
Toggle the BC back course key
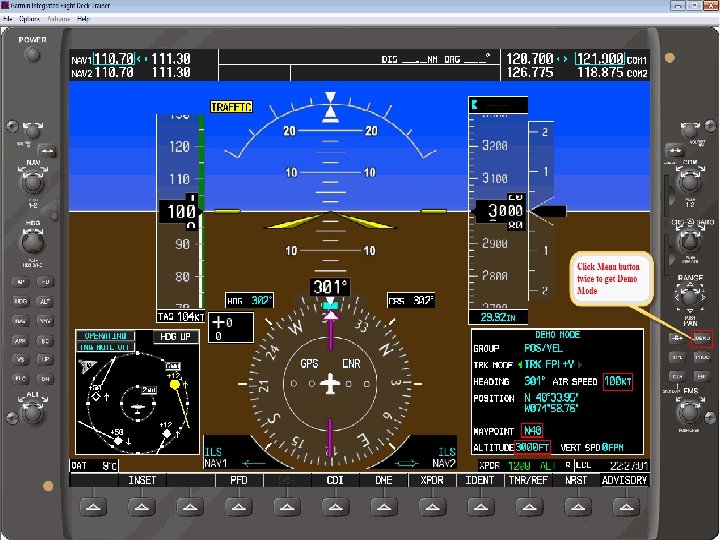(x=45, y=340)
